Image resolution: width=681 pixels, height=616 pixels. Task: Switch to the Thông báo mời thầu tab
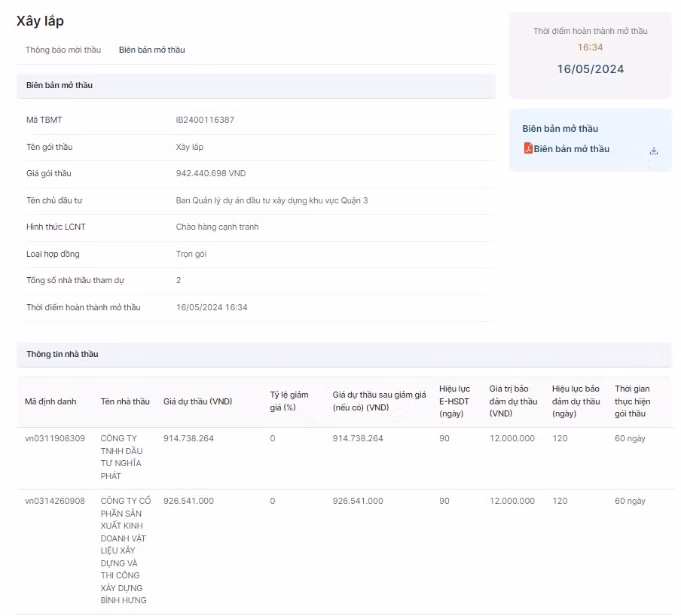coord(63,50)
